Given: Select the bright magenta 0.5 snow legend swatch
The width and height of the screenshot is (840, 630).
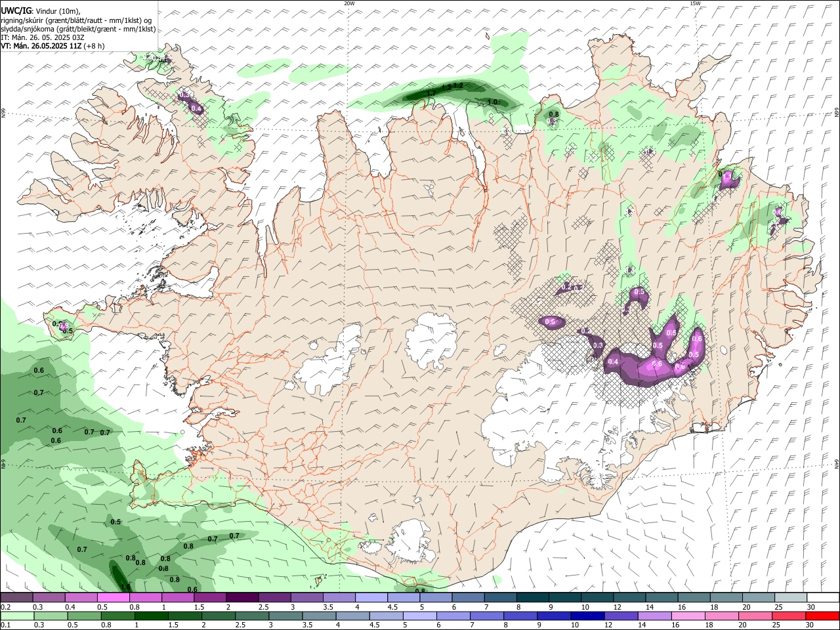Looking at the screenshot, I should 114,598.
